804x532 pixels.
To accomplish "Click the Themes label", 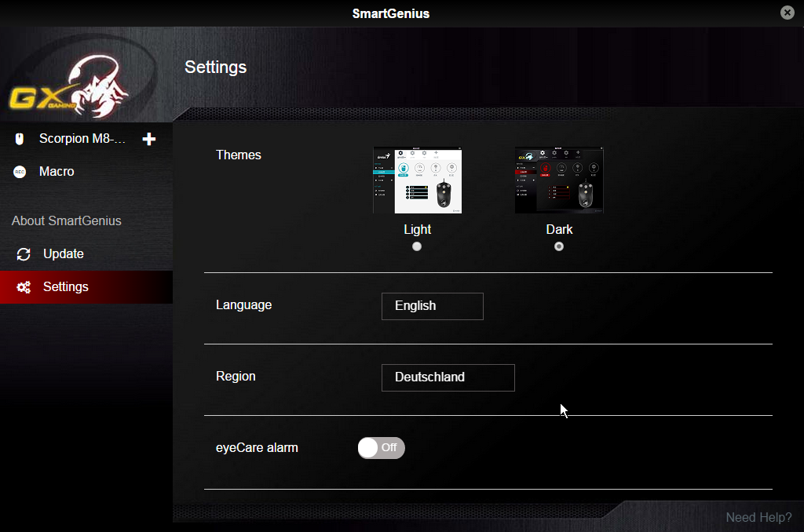I will pyautogui.click(x=239, y=155).
